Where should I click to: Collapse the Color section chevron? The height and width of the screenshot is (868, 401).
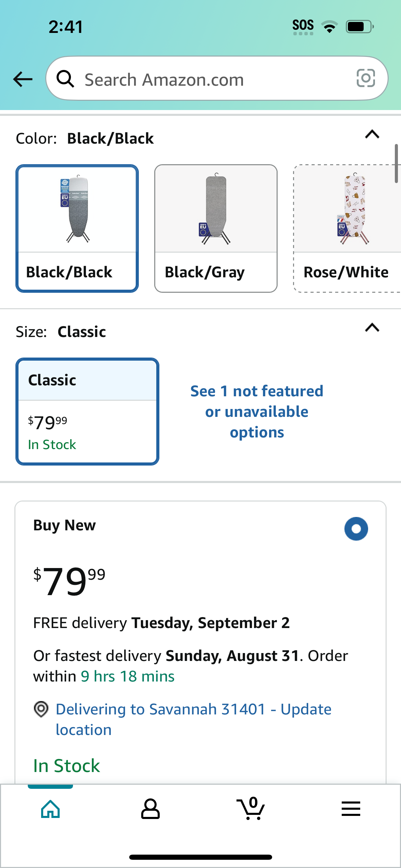(x=372, y=134)
